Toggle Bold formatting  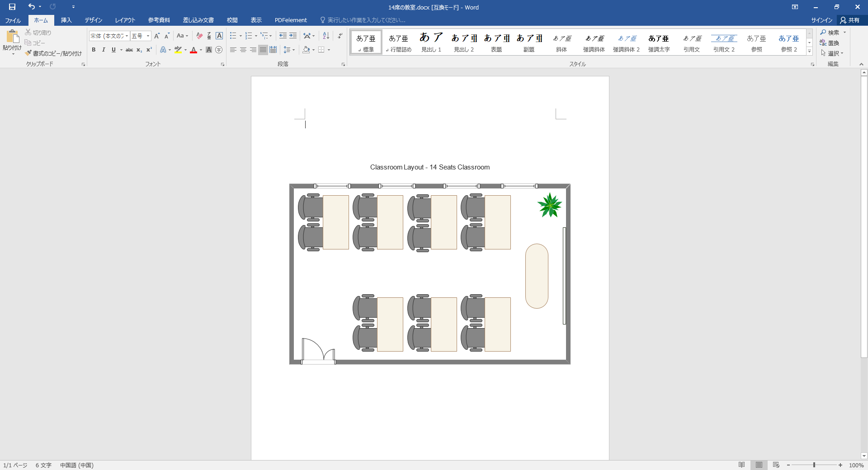tap(94, 50)
